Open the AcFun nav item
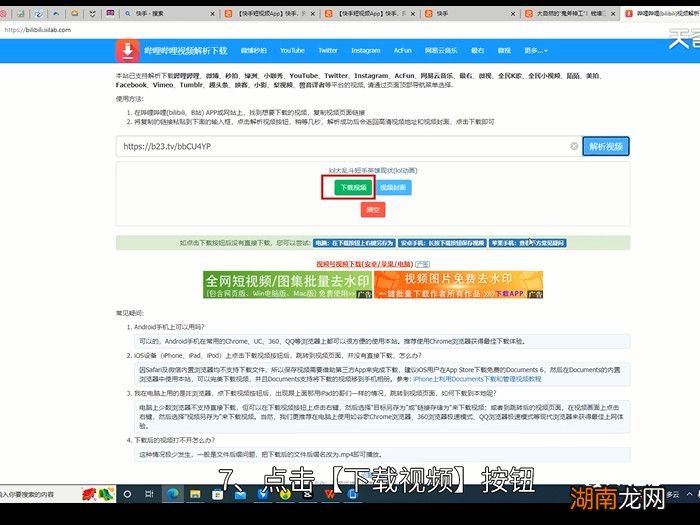Image resolution: width=700 pixels, height=525 pixels. pyautogui.click(x=402, y=51)
